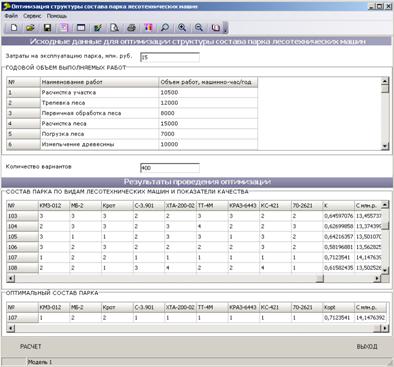The image size is (394, 367).
Task: Click the Объем работ column header
Action: click(x=208, y=82)
